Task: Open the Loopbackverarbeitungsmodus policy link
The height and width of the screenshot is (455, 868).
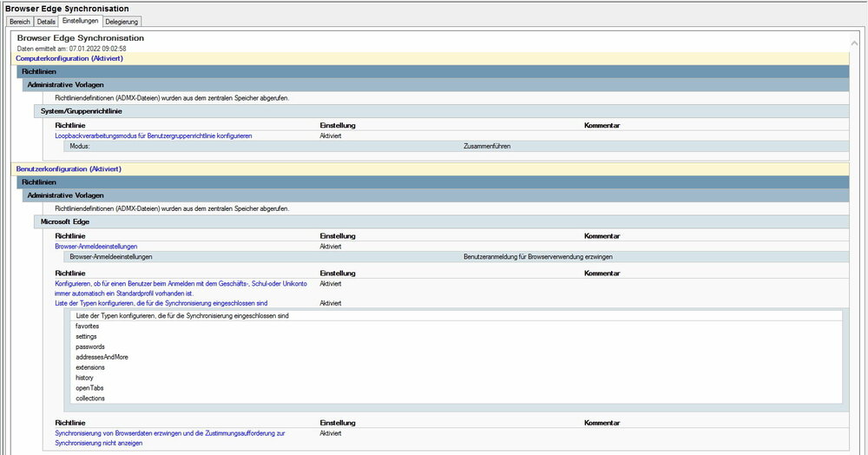Action: point(153,136)
